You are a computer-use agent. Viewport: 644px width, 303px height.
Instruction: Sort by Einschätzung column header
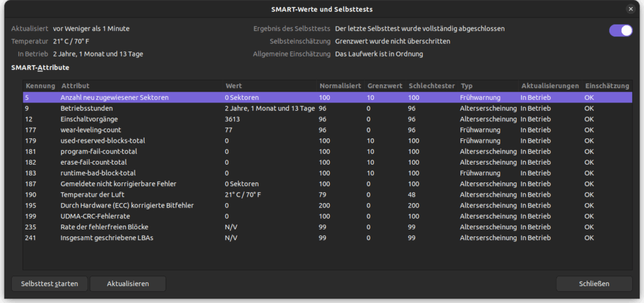(606, 85)
